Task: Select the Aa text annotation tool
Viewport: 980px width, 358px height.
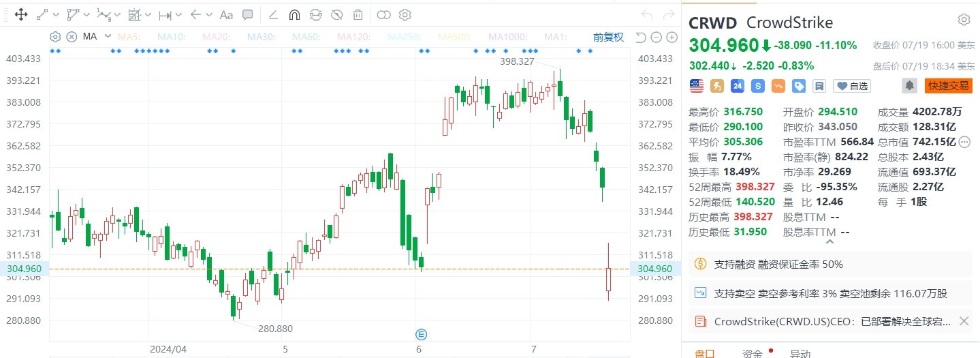Action: point(227,14)
